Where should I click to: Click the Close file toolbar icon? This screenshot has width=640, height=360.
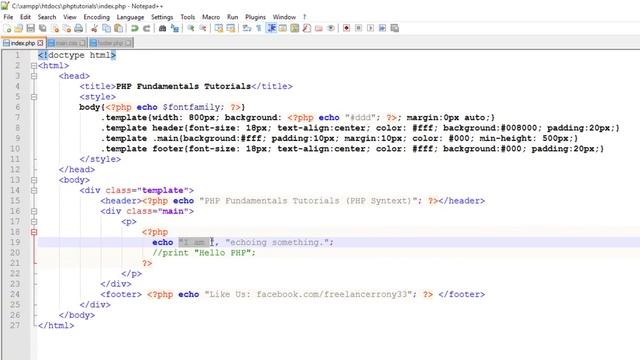pyautogui.click(x=55, y=28)
